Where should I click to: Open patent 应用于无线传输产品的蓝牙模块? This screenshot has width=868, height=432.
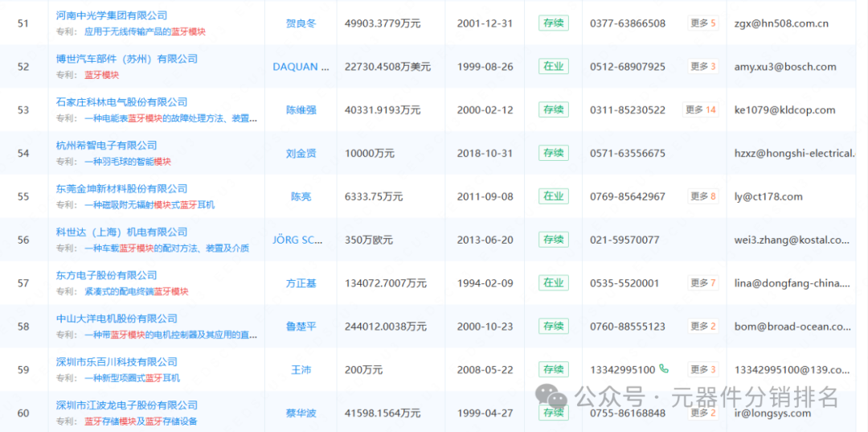tap(145, 32)
